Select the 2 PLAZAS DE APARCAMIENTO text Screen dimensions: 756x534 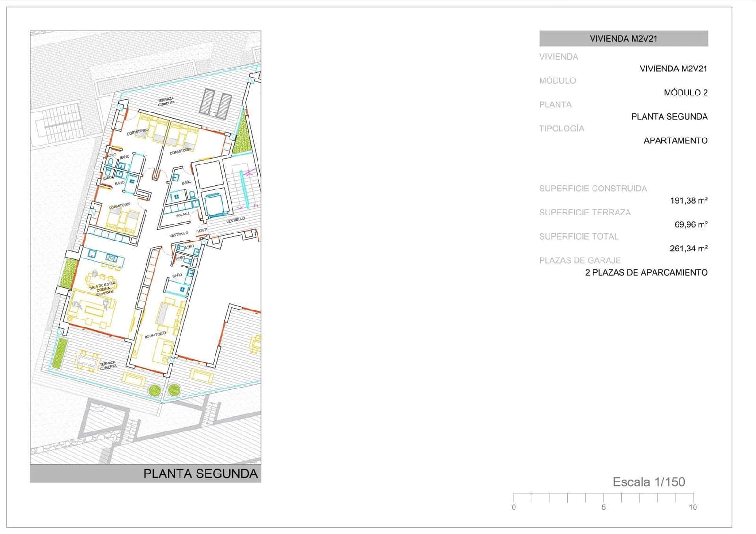(x=646, y=272)
